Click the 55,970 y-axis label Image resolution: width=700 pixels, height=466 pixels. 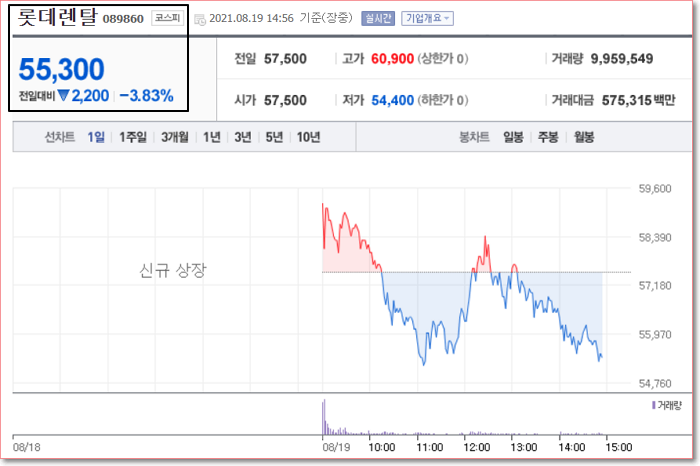[x=655, y=335]
